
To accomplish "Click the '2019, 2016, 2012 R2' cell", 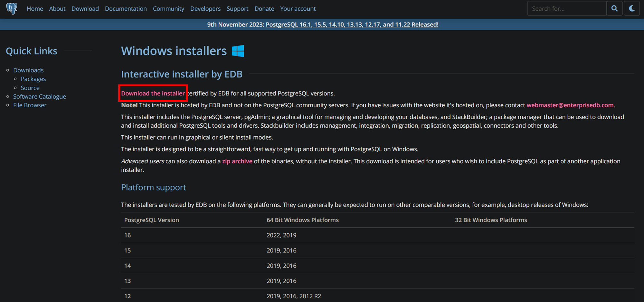I will [x=294, y=296].
